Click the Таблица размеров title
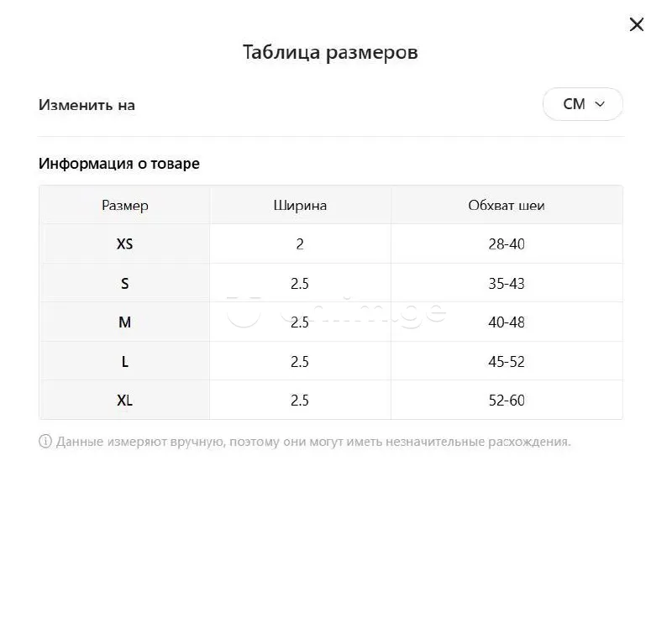672x618 pixels. pyautogui.click(x=330, y=52)
